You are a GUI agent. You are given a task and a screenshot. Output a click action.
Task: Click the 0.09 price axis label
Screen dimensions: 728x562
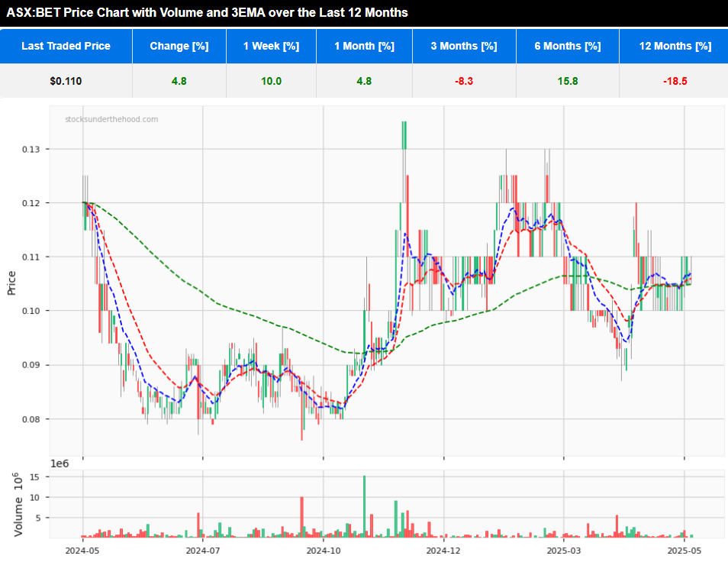tap(31, 365)
